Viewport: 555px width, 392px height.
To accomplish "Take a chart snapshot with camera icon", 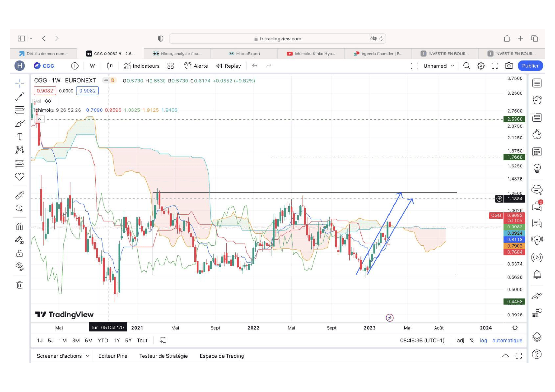I will coord(509,66).
